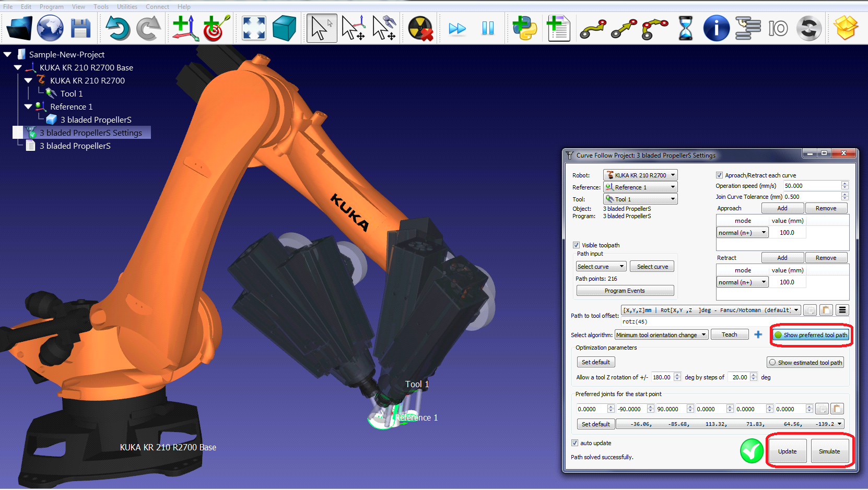Image resolution: width=868 pixels, height=490 pixels.
Task: Disable Visible toolpath
Action: coord(576,245)
